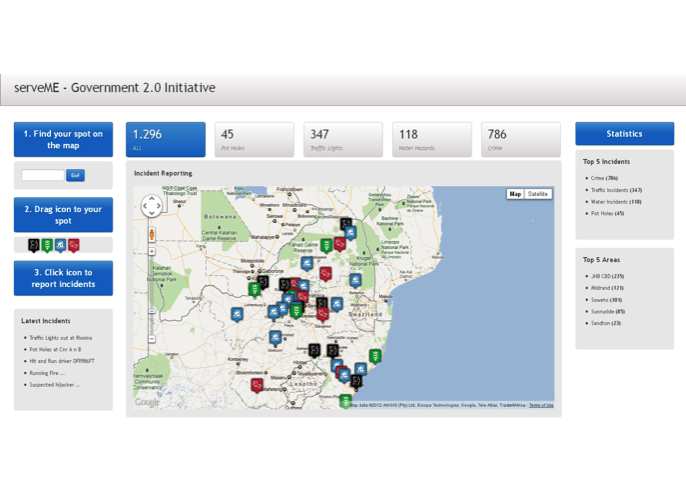Open the blue water marker just west of Swaziland
This screenshot has height=500, width=686.
[x=336, y=304]
